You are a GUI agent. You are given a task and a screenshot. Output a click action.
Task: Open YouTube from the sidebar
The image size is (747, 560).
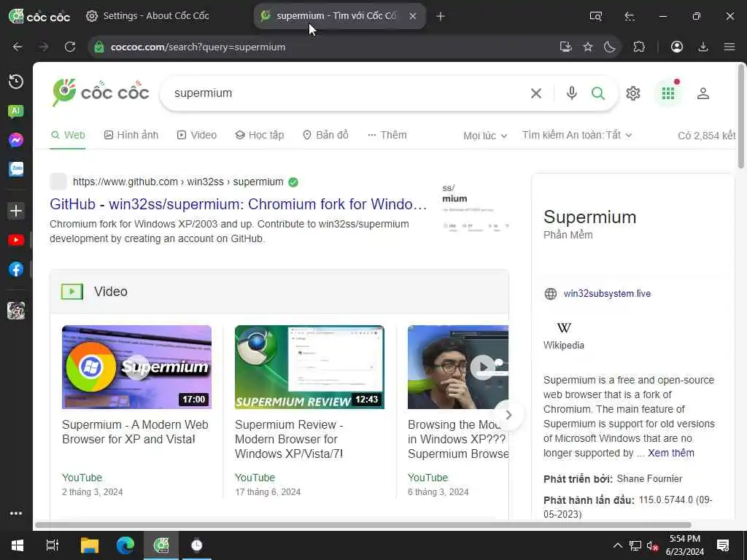(x=16, y=240)
